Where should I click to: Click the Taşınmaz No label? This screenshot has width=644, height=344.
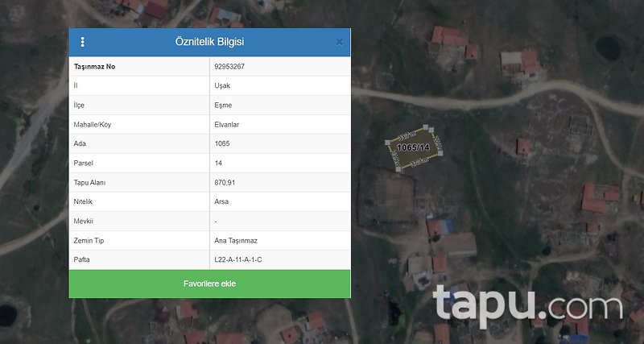(x=94, y=67)
